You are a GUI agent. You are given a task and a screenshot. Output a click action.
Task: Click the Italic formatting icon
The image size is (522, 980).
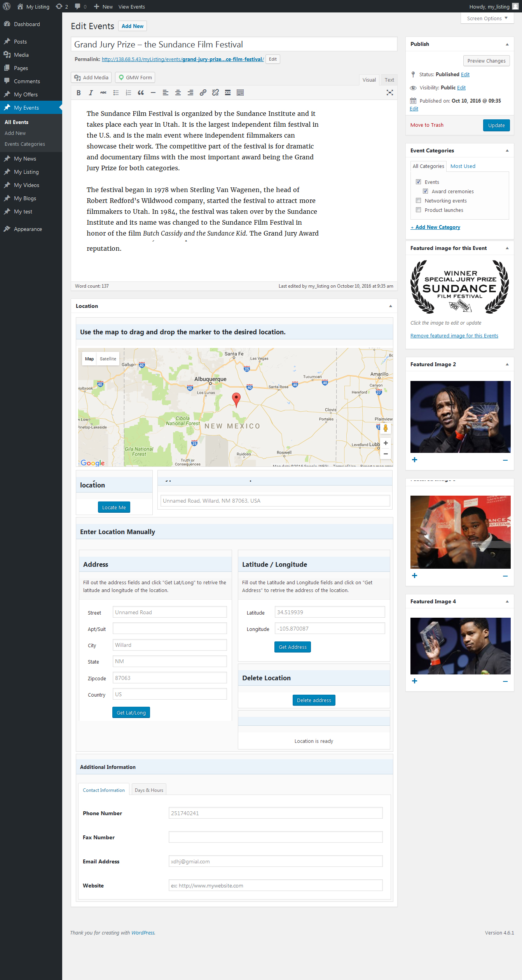[x=91, y=93]
